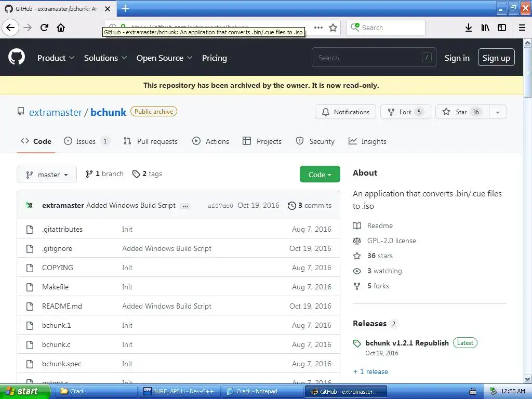Click the Sign in link
The image size is (532, 399).
tap(457, 58)
